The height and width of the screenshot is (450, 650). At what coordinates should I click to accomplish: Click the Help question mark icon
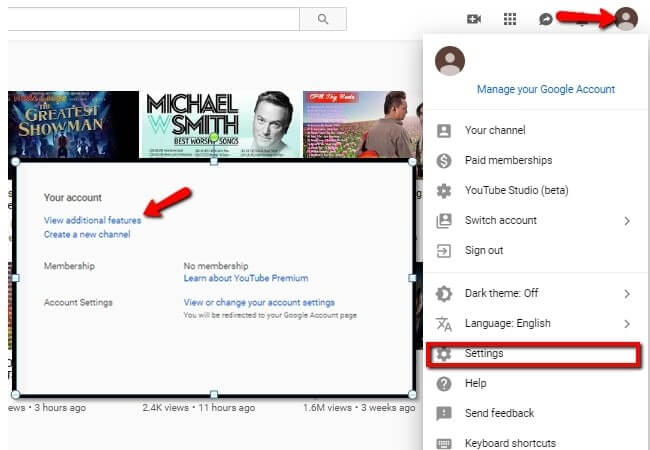tap(444, 384)
